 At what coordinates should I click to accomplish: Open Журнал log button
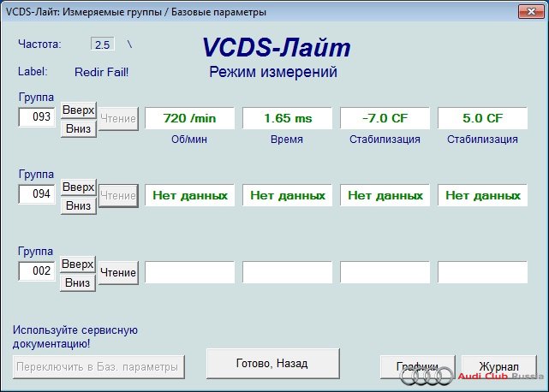point(499,366)
